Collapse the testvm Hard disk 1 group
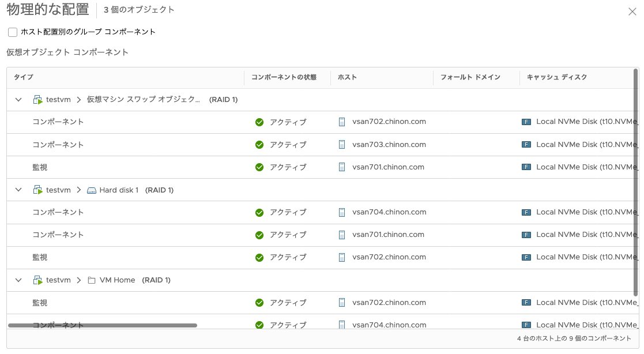 [18, 190]
